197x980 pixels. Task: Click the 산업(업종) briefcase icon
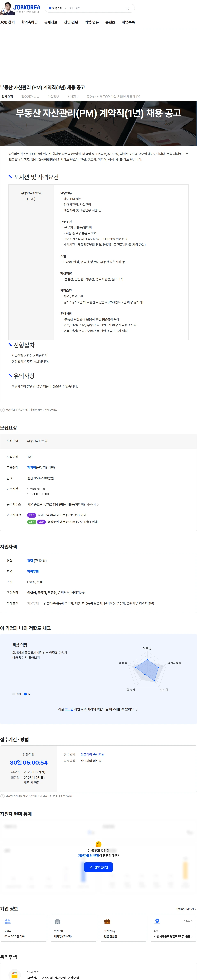[108, 921]
